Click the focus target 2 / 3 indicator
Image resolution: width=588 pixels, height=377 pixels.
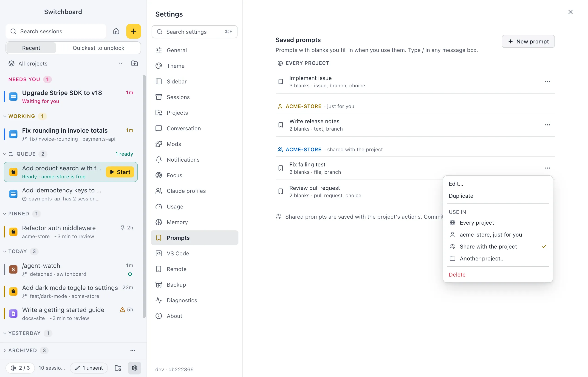pos(20,368)
